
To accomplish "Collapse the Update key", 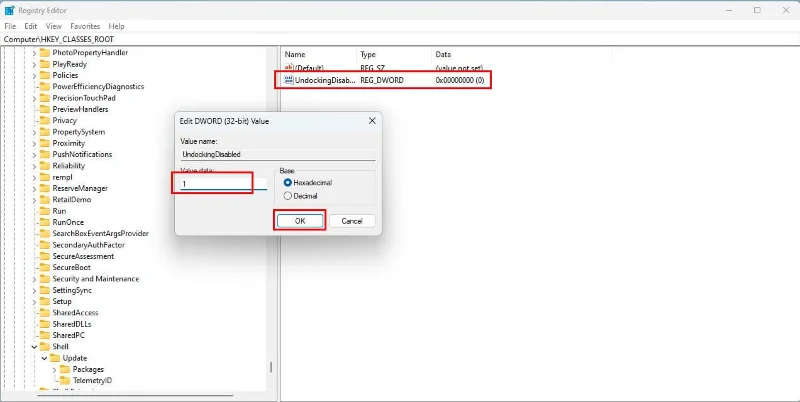I will 44,358.
